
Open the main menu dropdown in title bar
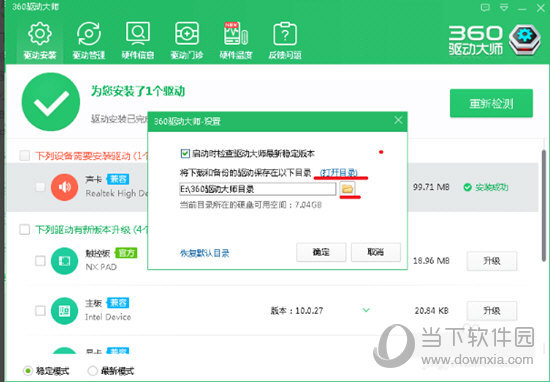click(504, 8)
